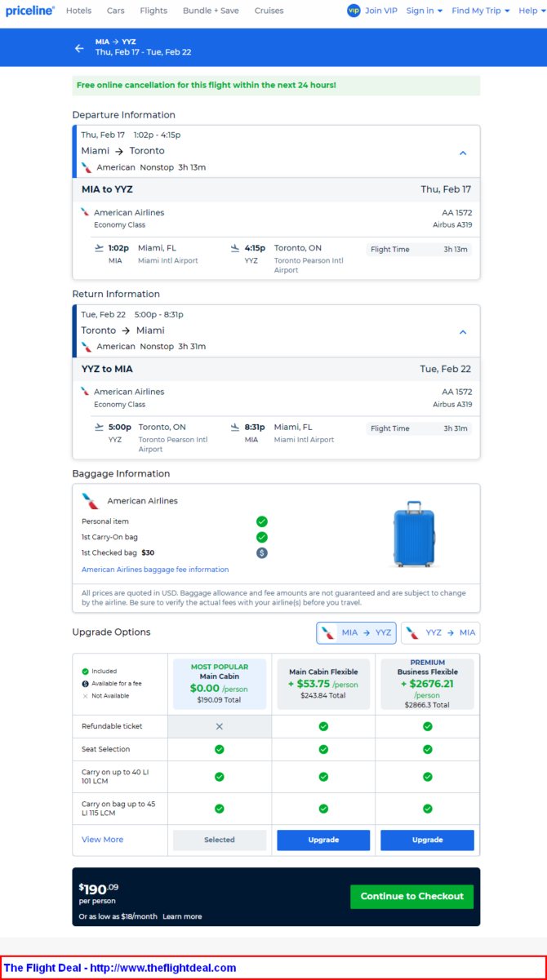Click Continue to Checkout button
Screen dimensions: 547x980
[x=411, y=896]
